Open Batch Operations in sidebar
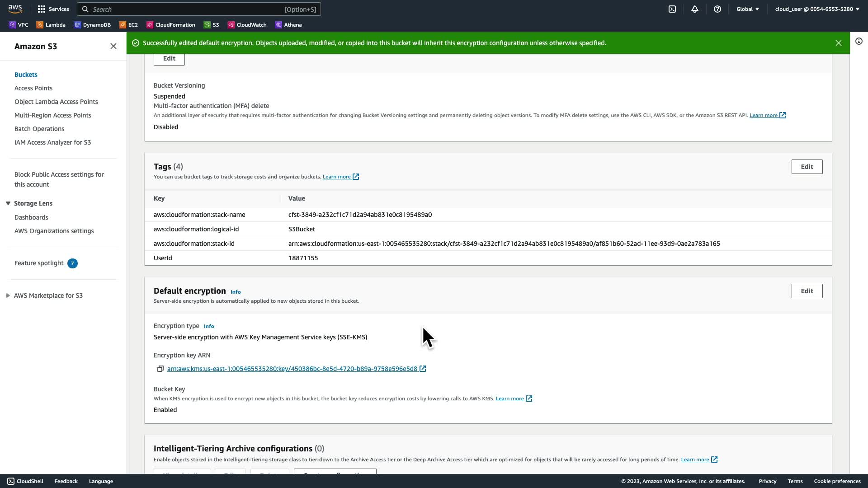868x488 pixels. [39, 129]
